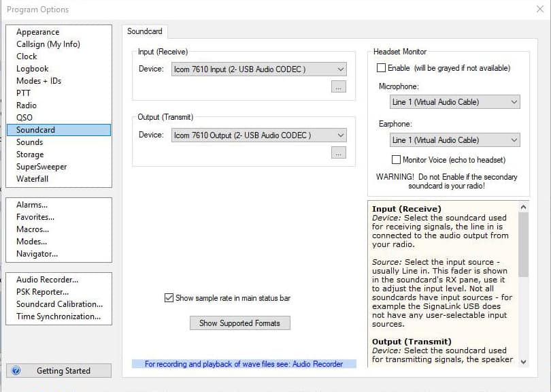
Task: Close the Program Options window
Action: [x=540, y=9]
